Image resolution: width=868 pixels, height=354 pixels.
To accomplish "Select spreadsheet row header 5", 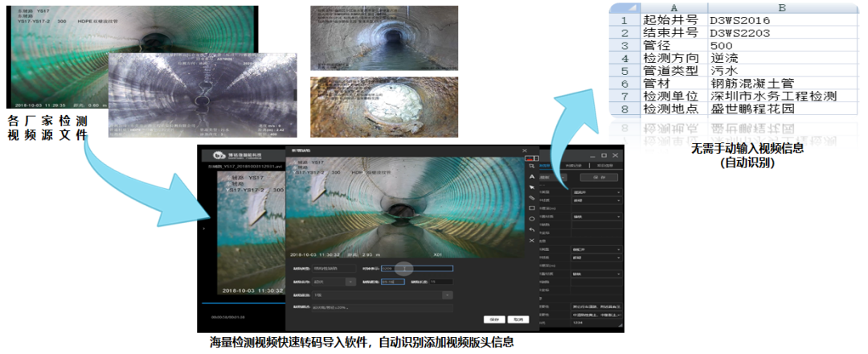I will click(624, 71).
